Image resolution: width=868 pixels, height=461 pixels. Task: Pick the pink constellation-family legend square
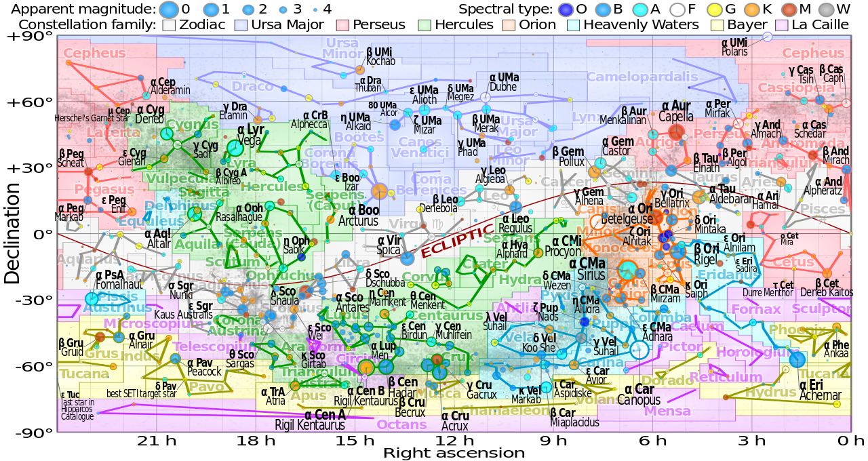(342, 25)
